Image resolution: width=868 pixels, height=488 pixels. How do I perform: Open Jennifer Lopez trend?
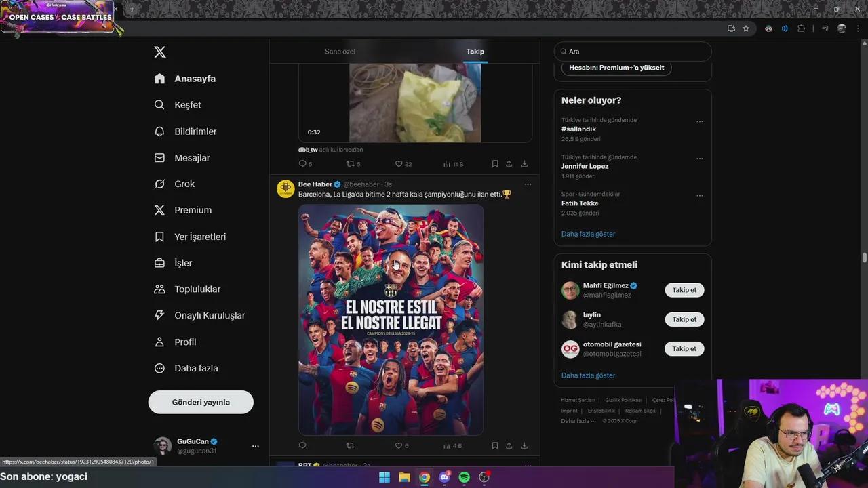[x=585, y=166]
